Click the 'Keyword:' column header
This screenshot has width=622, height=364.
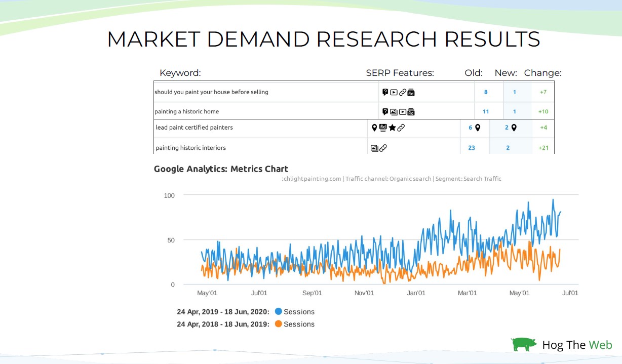coord(180,73)
